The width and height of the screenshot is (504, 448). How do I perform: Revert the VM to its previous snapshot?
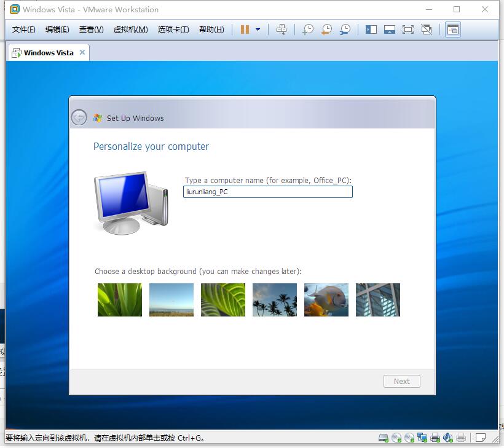tap(326, 29)
